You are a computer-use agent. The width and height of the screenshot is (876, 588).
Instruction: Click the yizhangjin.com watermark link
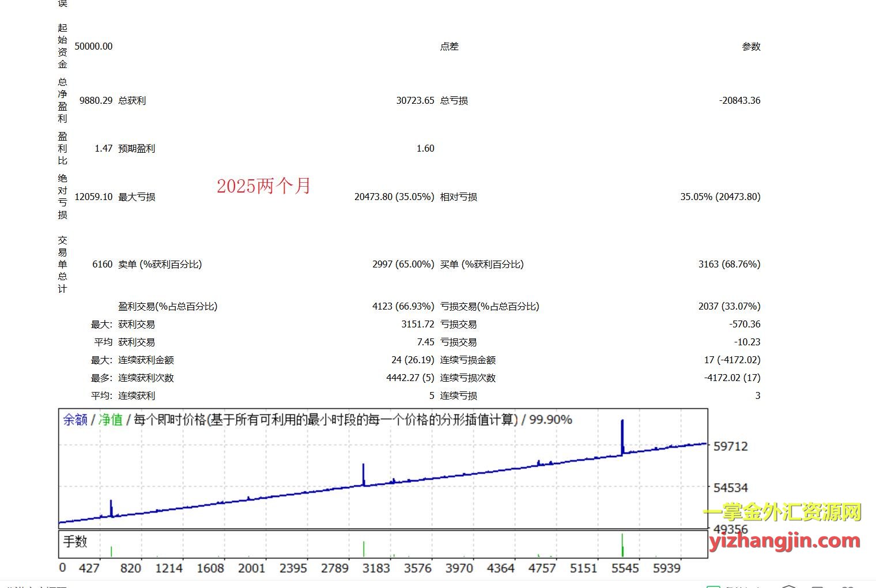point(784,541)
